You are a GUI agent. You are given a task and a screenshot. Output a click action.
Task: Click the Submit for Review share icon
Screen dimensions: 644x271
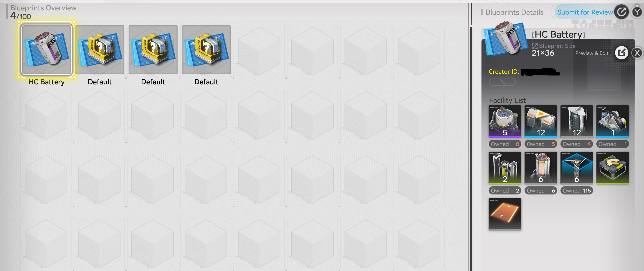click(622, 12)
